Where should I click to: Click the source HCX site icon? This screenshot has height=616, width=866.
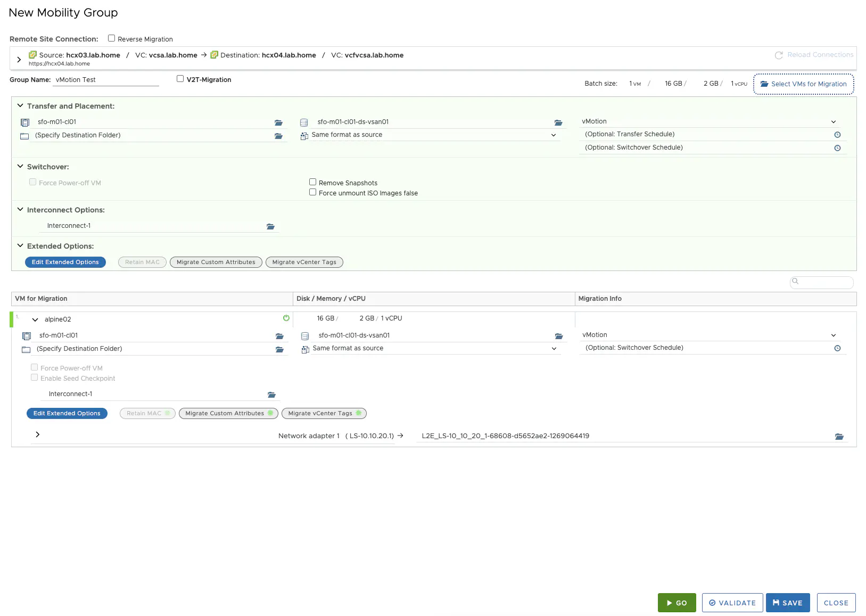coord(32,55)
